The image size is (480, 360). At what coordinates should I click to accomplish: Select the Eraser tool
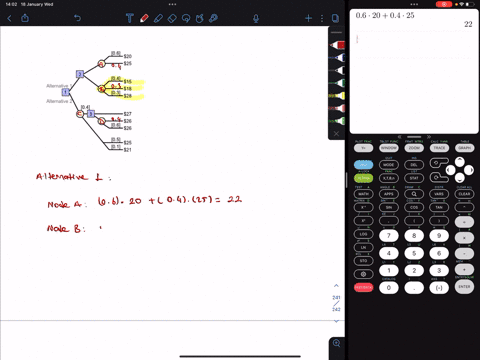click(x=172, y=18)
